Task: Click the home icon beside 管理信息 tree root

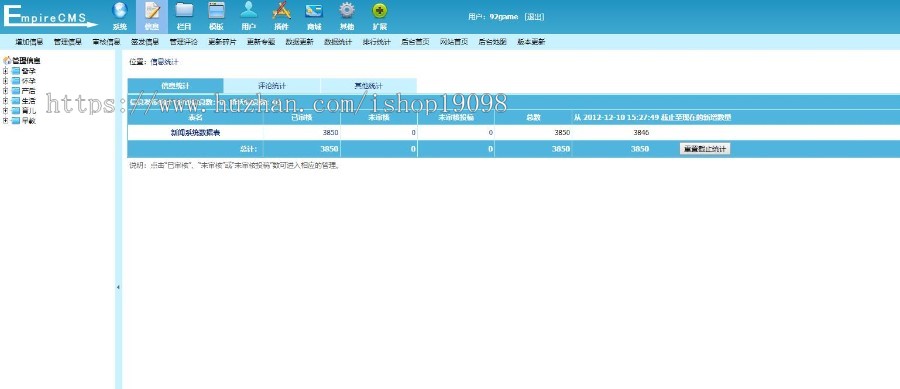Action: [x=7, y=60]
